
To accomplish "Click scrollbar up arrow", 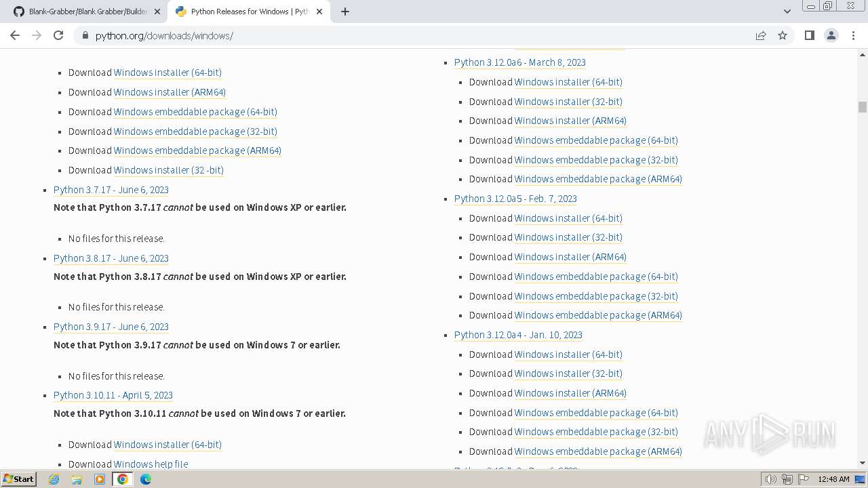I will pos(863,54).
